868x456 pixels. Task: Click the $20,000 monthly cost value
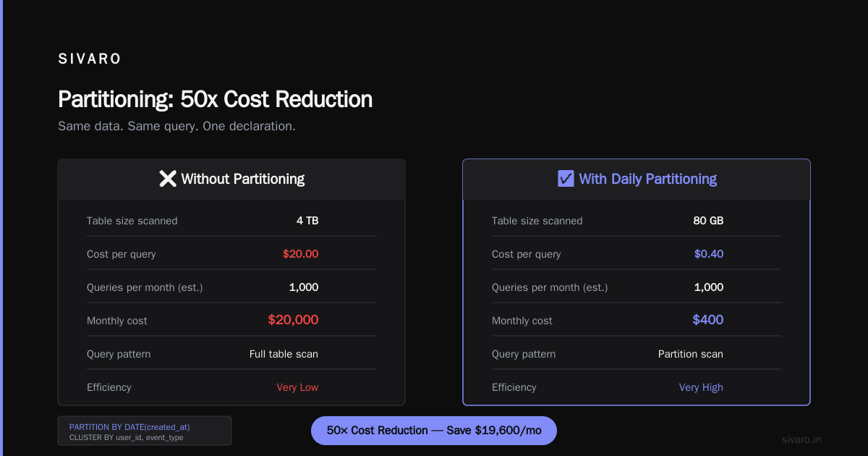pyautogui.click(x=293, y=320)
